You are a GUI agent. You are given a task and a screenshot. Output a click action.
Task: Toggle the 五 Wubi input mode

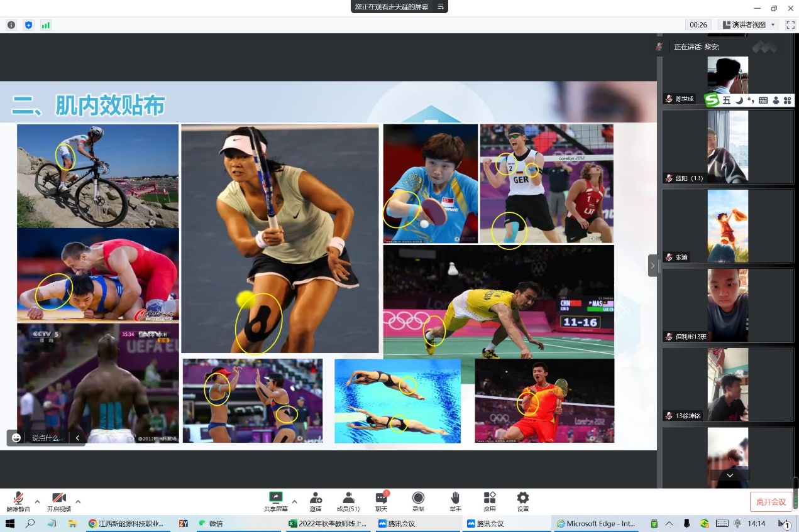click(x=727, y=100)
